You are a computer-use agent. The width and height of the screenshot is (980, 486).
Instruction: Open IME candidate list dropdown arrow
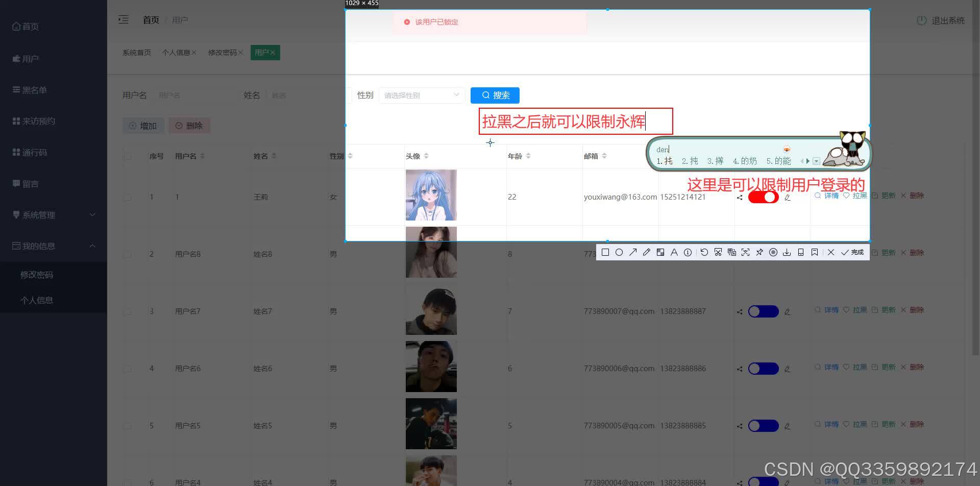tap(816, 161)
